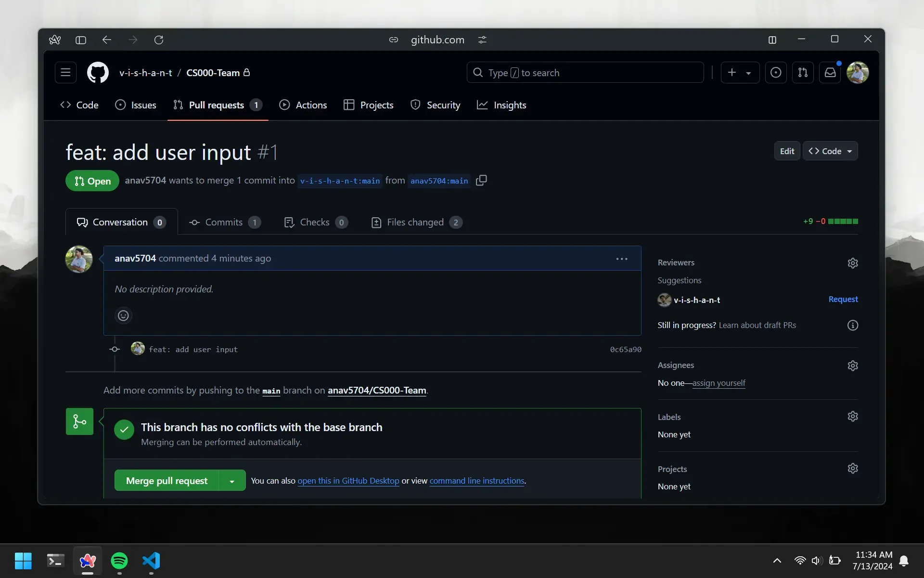Open Learn about draft PRs link
This screenshot has height=578, width=924.
[x=757, y=325]
